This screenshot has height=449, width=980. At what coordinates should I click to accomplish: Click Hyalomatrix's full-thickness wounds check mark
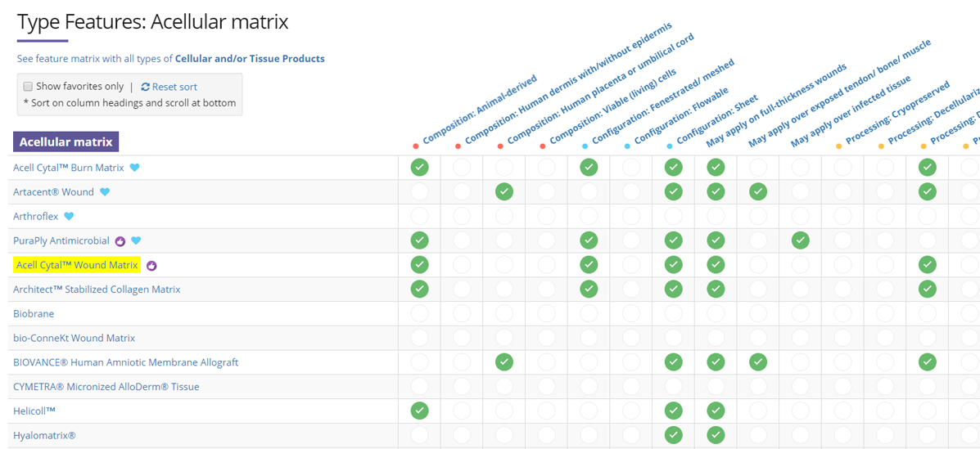coord(716,435)
